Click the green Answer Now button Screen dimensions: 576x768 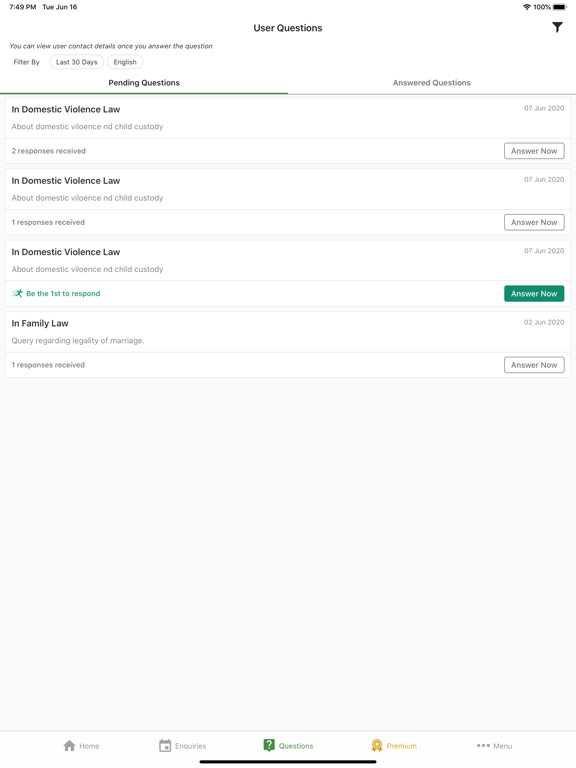click(534, 293)
